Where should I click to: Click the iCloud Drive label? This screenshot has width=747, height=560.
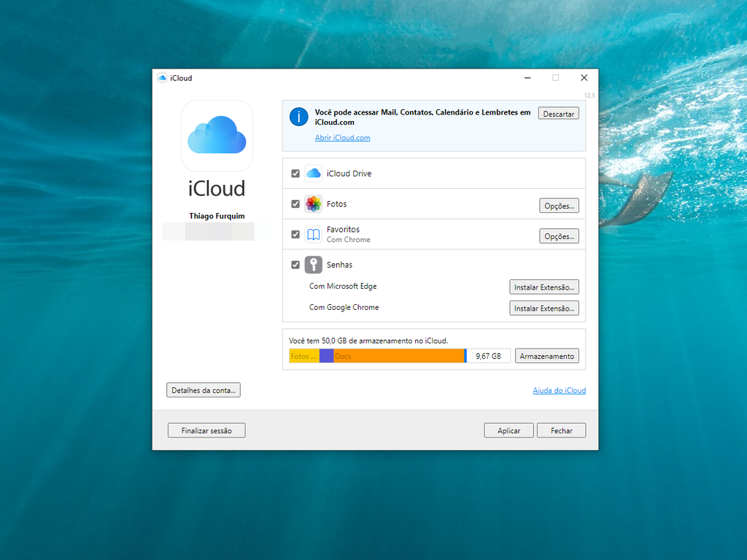[x=349, y=174]
